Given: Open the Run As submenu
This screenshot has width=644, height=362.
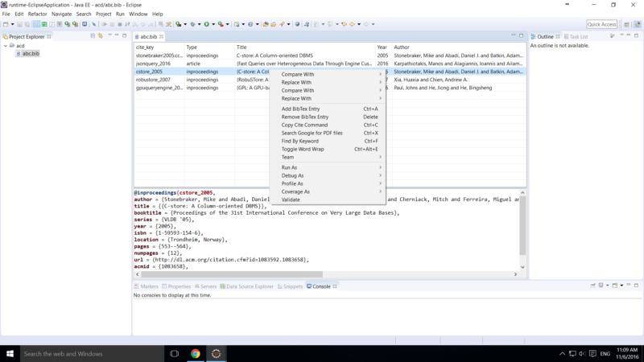Looking at the screenshot, I should click(329, 167).
